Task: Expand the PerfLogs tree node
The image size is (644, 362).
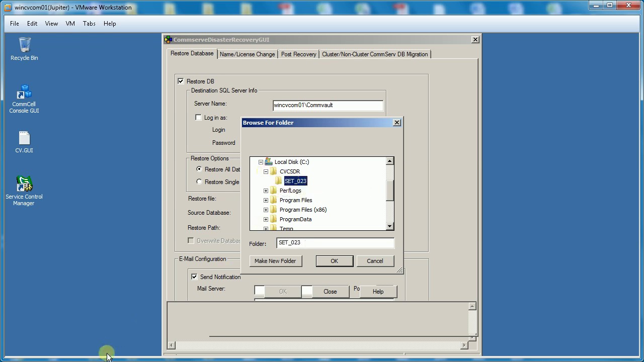Action: pos(266,191)
